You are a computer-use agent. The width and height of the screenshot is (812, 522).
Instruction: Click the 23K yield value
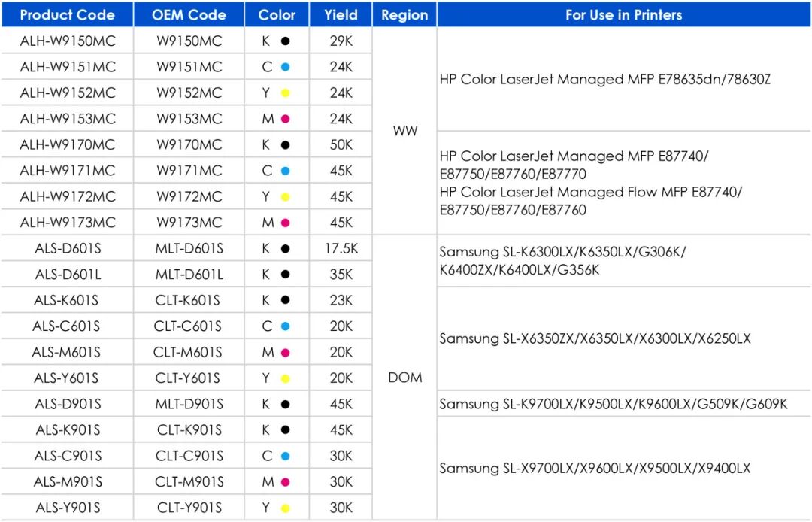(x=341, y=300)
